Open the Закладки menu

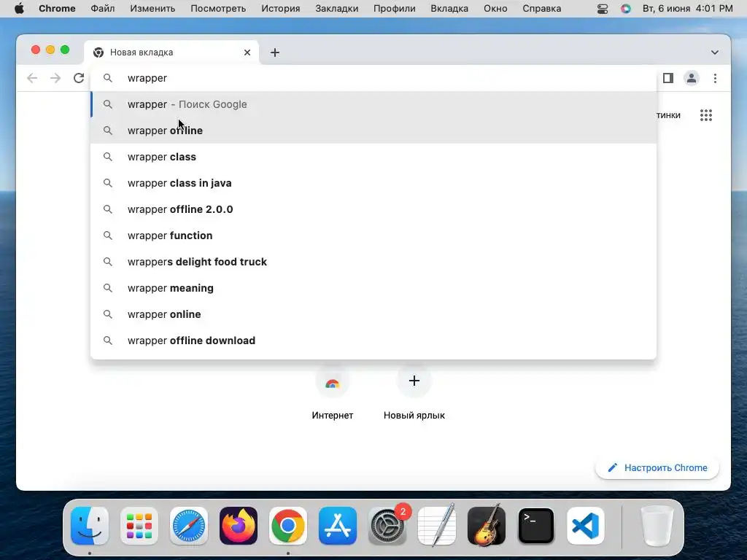tap(337, 9)
